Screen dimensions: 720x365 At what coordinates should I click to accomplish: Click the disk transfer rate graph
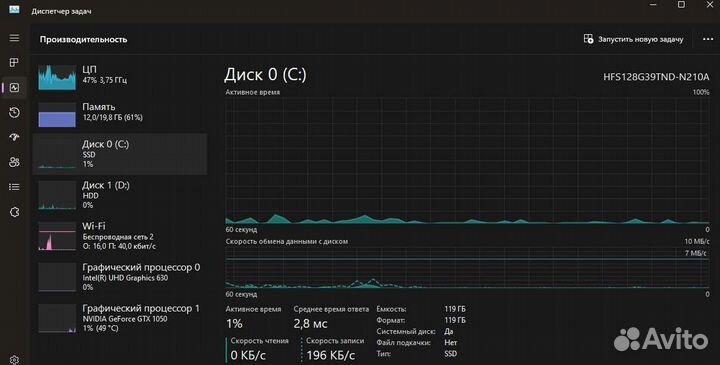pos(467,268)
